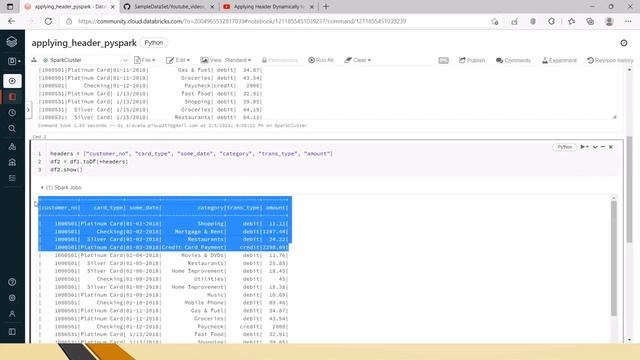Delete cell 3 using X icon
640x360 pixels.
pos(611,147)
